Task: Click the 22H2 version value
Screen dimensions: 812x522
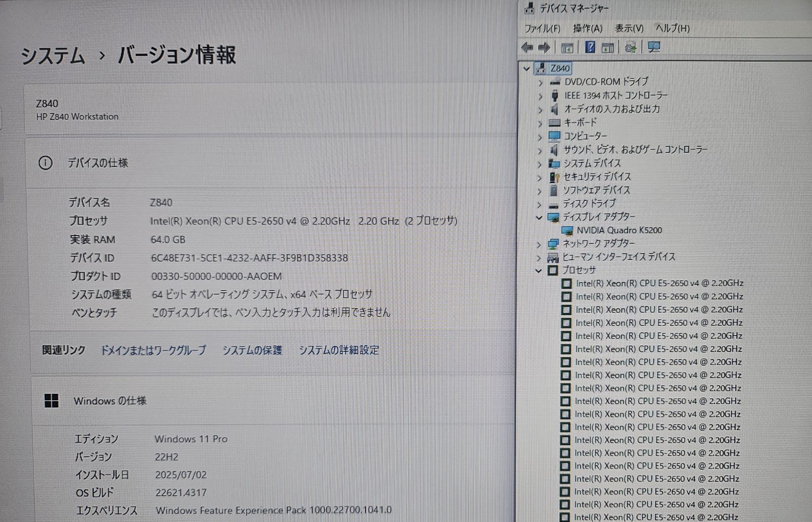Action: (x=167, y=457)
